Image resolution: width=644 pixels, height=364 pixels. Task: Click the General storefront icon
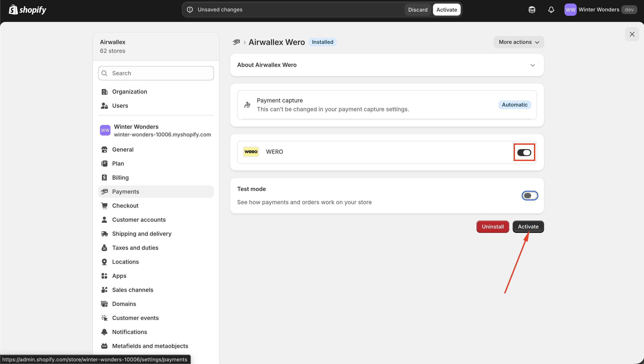(x=104, y=150)
